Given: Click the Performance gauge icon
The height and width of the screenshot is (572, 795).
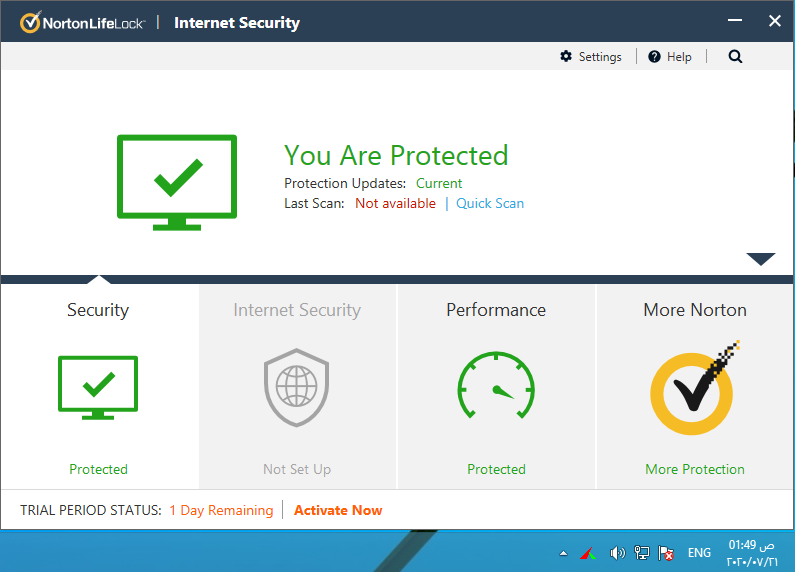Looking at the screenshot, I should click(x=496, y=385).
